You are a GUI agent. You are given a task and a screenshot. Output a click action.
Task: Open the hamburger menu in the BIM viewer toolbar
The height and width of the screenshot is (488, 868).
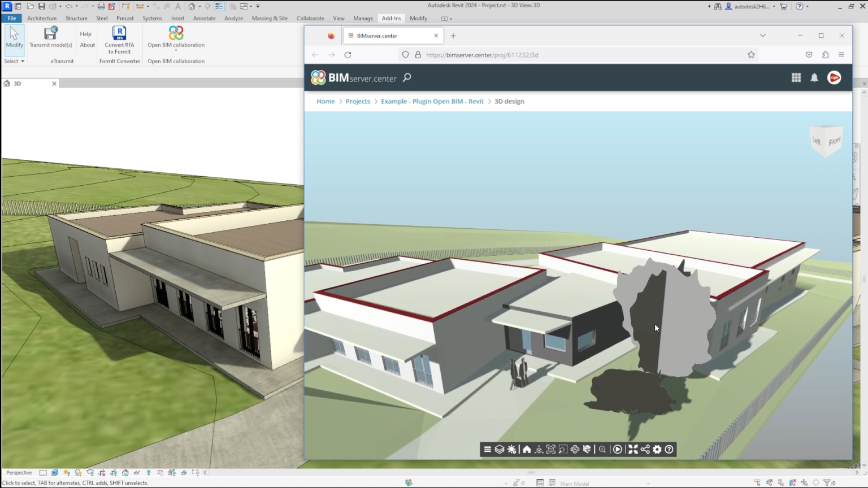(487, 449)
